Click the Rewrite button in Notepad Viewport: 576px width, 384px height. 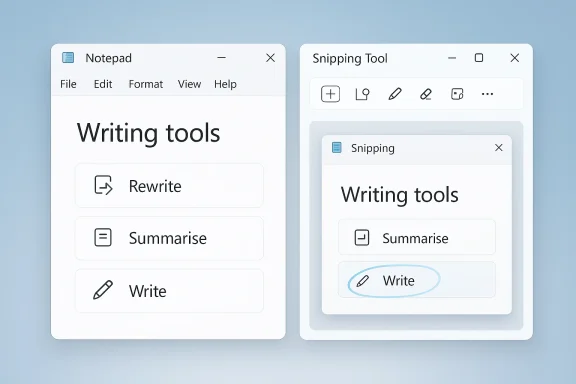(x=169, y=186)
